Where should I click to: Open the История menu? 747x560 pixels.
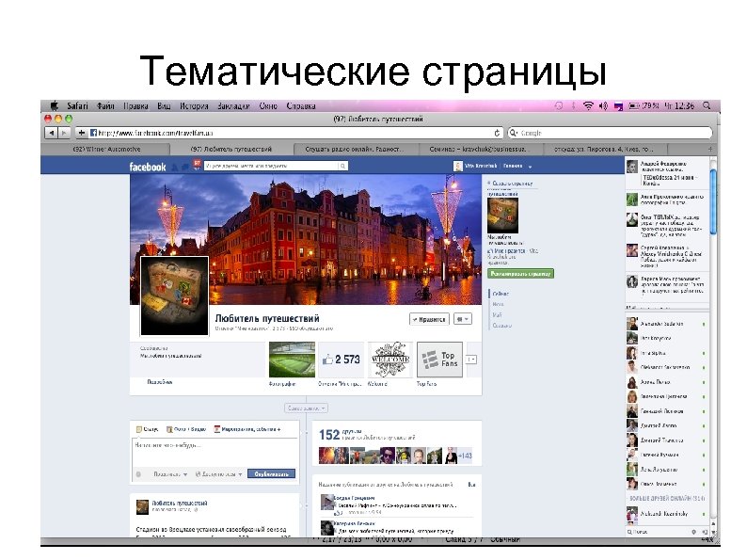point(194,105)
